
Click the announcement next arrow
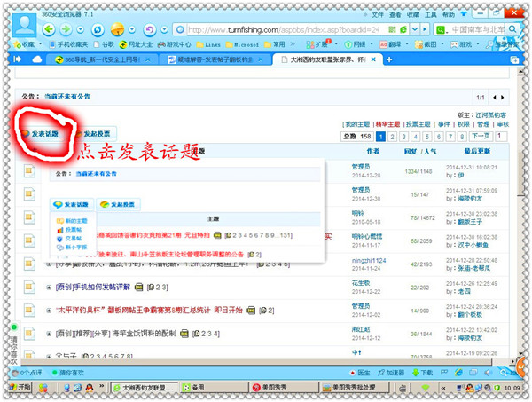click(503, 98)
